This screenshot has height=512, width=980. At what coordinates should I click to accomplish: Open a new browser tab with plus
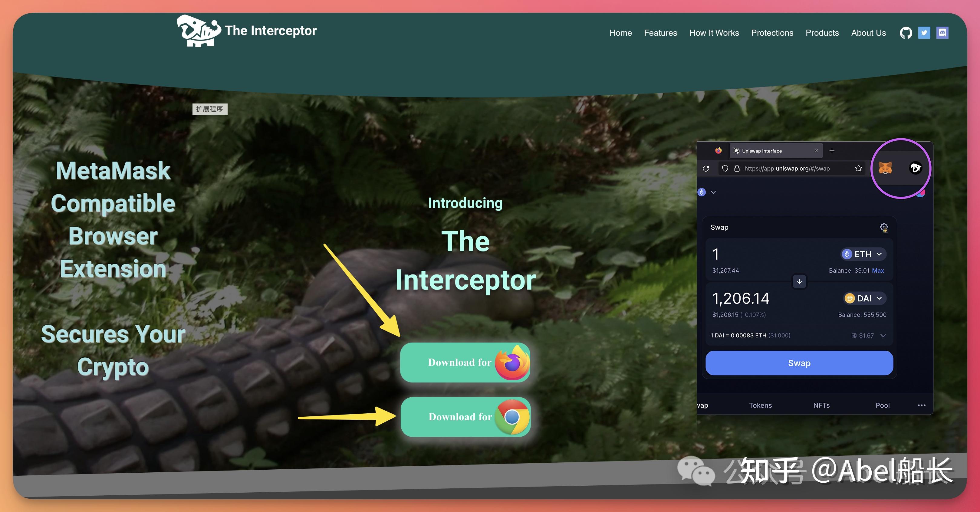pyautogui.click(x=832, y=151)
